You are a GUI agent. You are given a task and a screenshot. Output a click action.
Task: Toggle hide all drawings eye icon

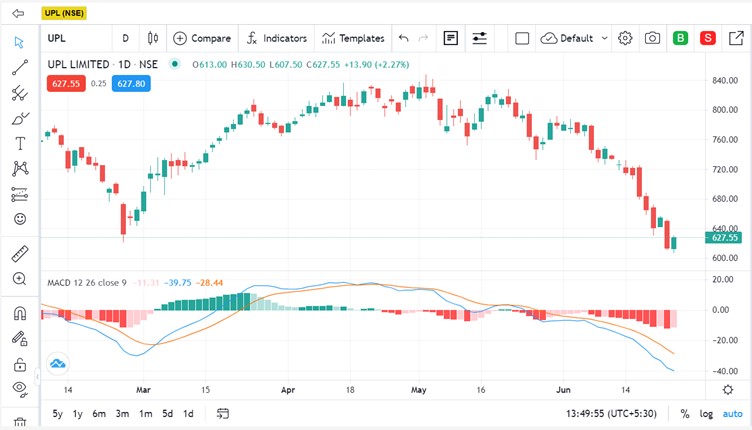(20, 389)
